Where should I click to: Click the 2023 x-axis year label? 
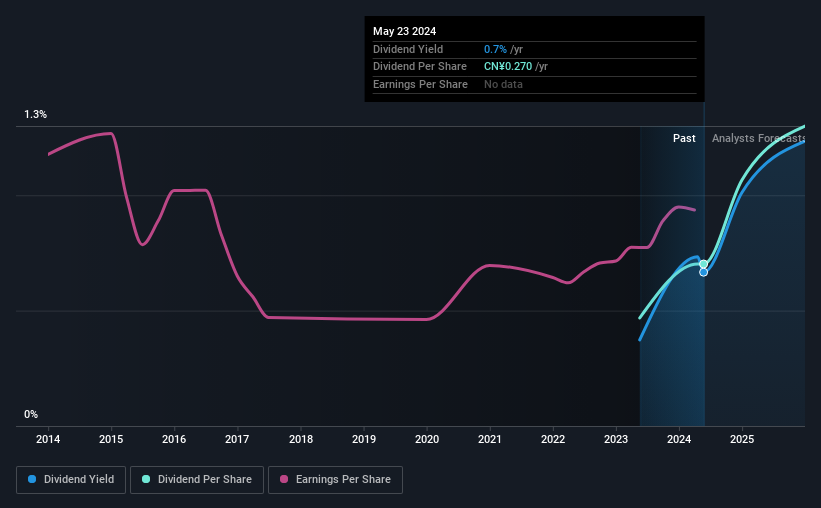click(x=616, y=439)
